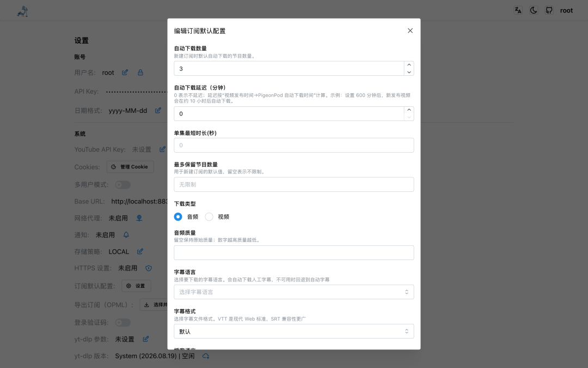Open the 字幕格式 默认 dropdown
This screenshot has width=588, height=368.
293,331
